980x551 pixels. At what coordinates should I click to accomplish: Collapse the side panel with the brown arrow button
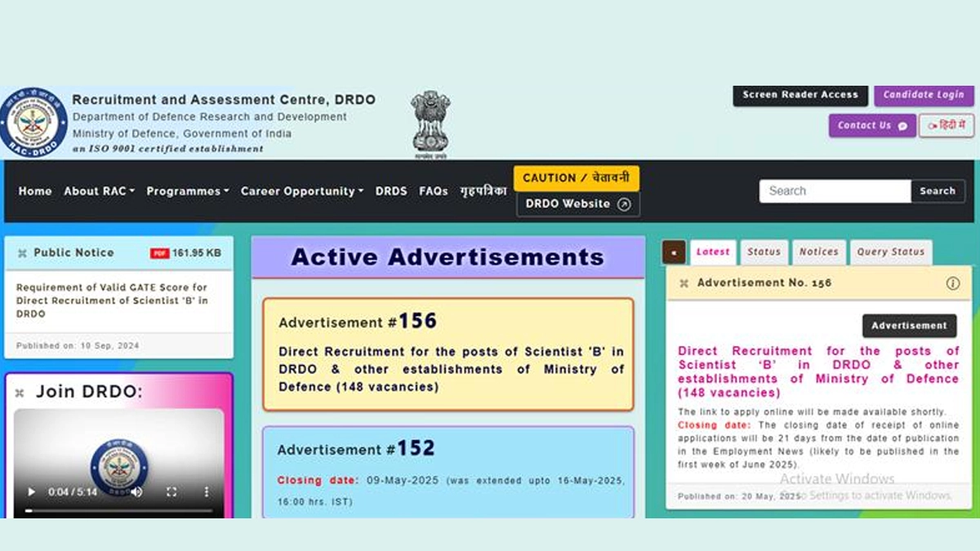coord(674,252)
